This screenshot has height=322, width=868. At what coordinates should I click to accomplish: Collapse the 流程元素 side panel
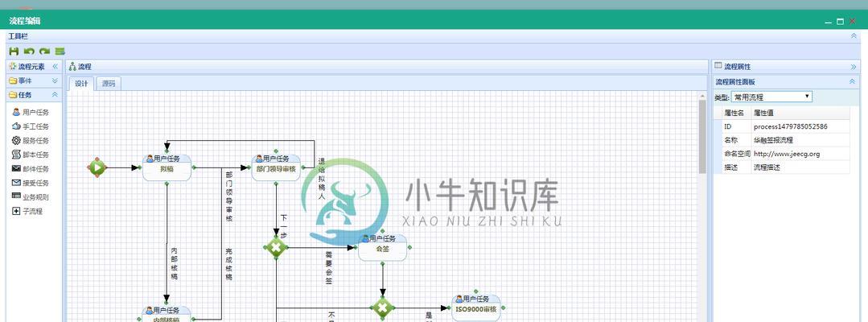(55, 67)
